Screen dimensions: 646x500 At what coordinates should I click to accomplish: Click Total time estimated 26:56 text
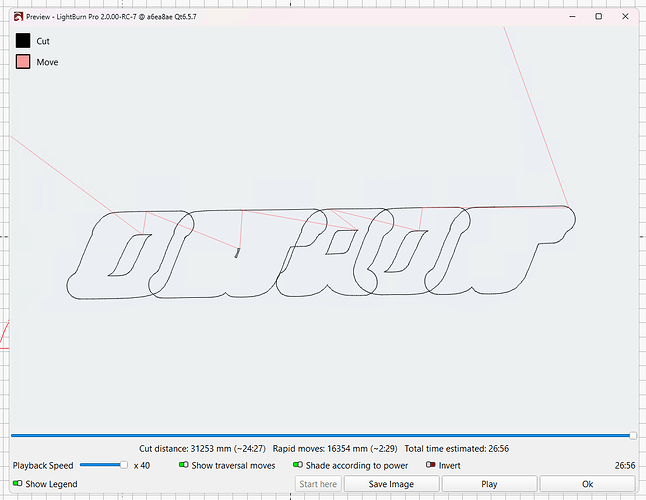(x=456, y=449)
